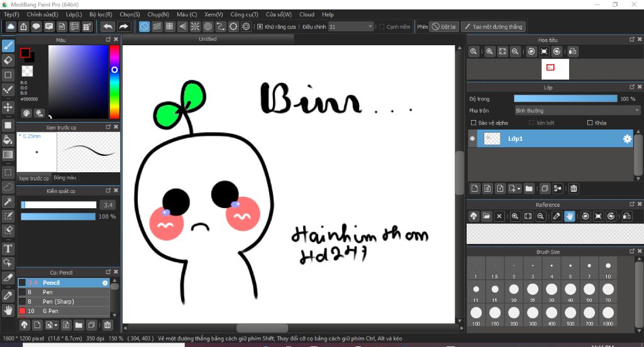Viewport: 644px width, 347px height.
Task: Select the Lasso tool
Action: click(8, 187)
